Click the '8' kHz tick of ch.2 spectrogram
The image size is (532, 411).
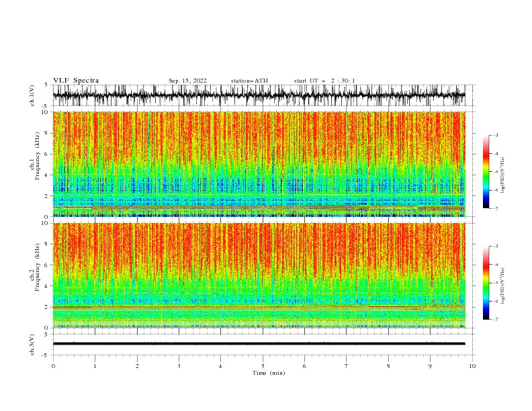pos(47,244)
